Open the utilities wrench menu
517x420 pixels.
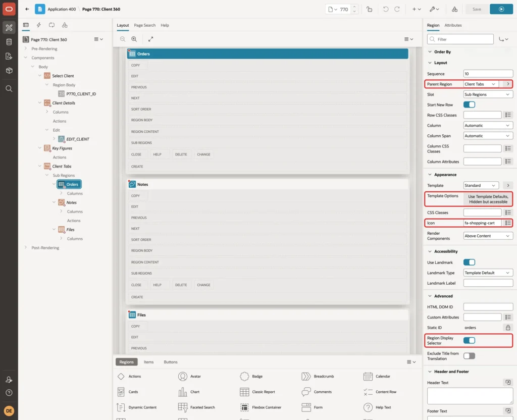[434, 9]
